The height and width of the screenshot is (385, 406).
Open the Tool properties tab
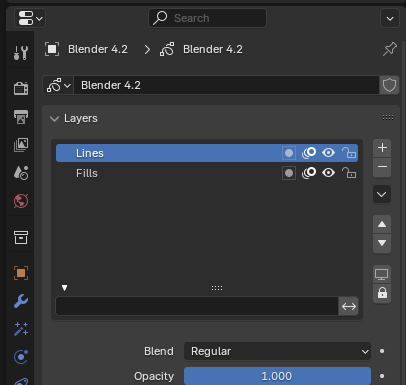pyautogui.click(x=21, y=53)
